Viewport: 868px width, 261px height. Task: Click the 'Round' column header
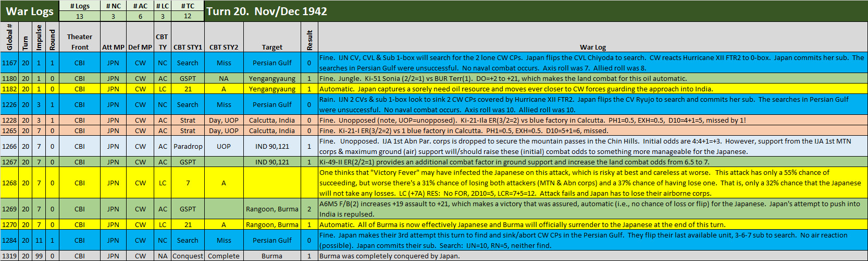pos(52,37)
